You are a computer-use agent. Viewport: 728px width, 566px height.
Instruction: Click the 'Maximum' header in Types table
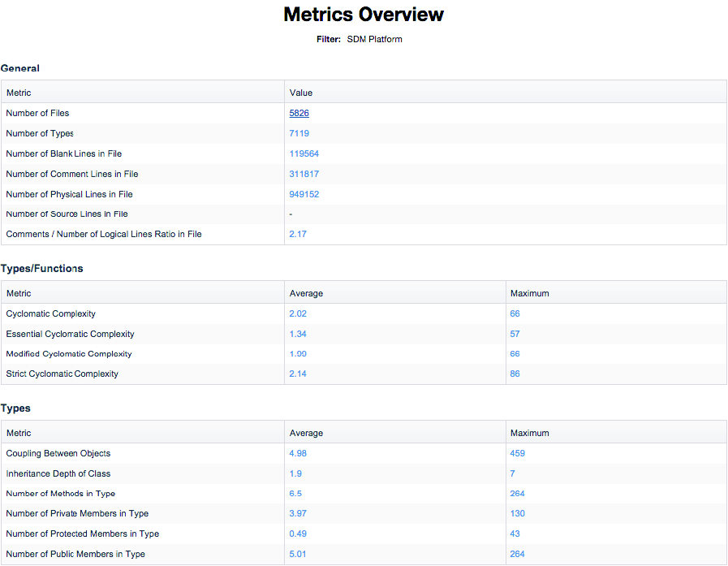pyautogui.click(x=530, y=433)
